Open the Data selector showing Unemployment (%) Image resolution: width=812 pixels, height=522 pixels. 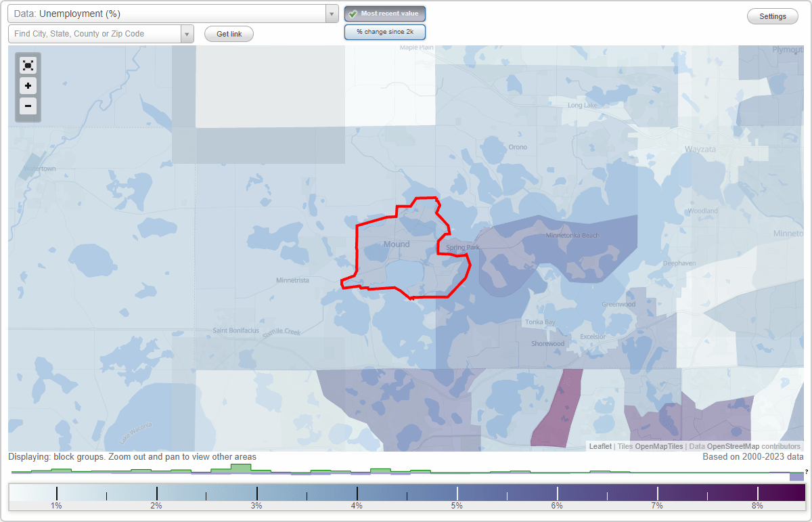click(x=169, y=13)
